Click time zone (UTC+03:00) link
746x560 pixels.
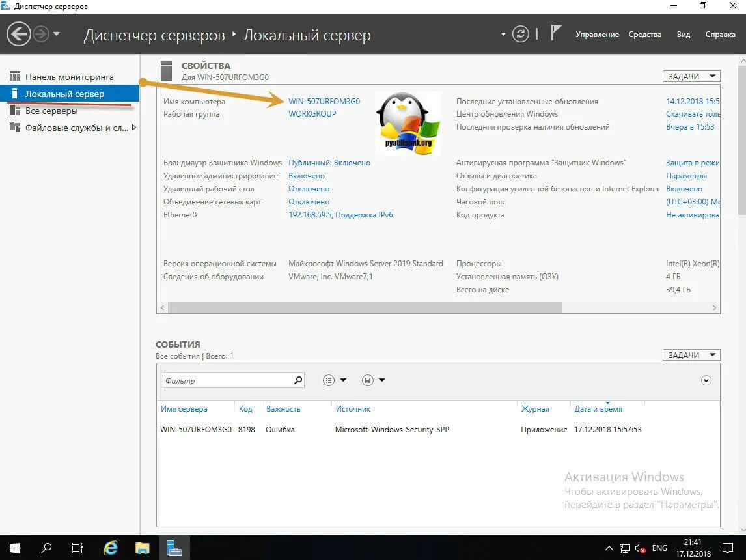tap(693, 202)
